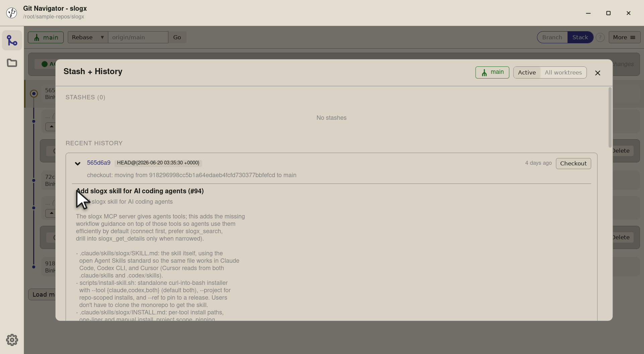Maximize the Git Navigator window

(608, 13)
